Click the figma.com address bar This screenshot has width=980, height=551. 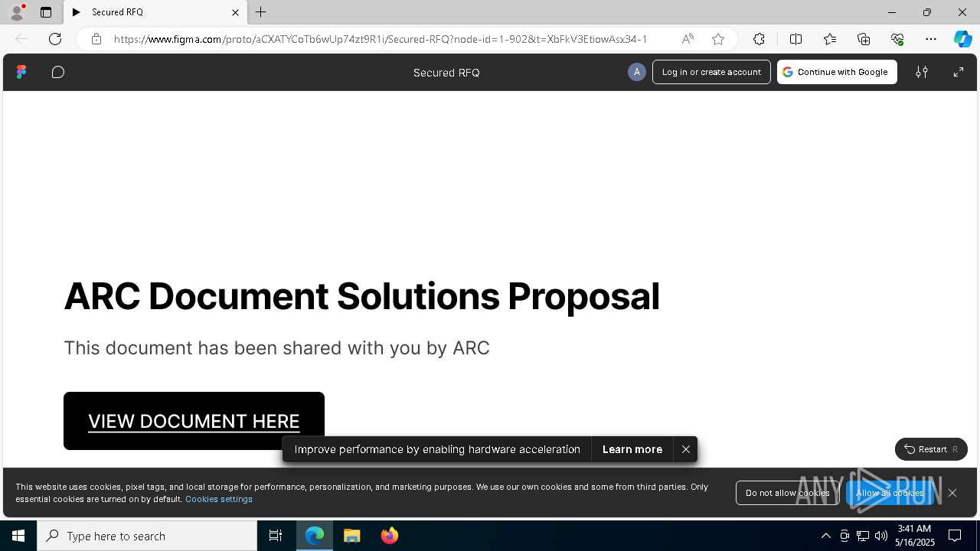pyautogui.click(x=381, y=39)
